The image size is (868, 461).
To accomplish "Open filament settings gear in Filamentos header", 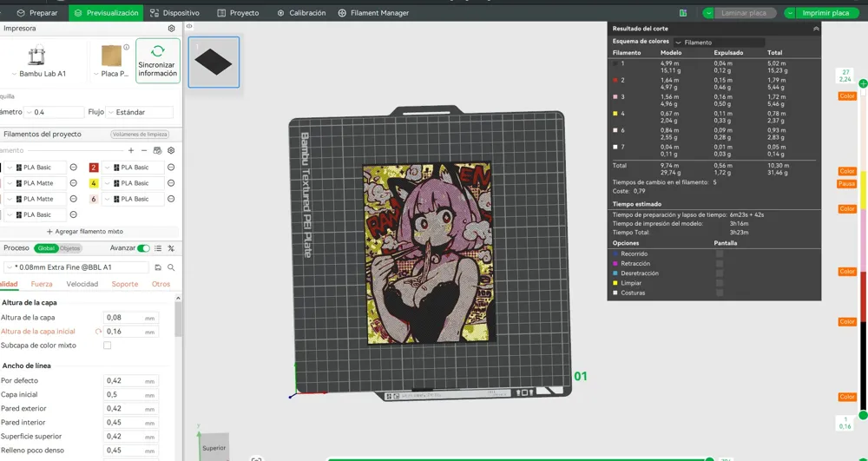I will (171, 150).
